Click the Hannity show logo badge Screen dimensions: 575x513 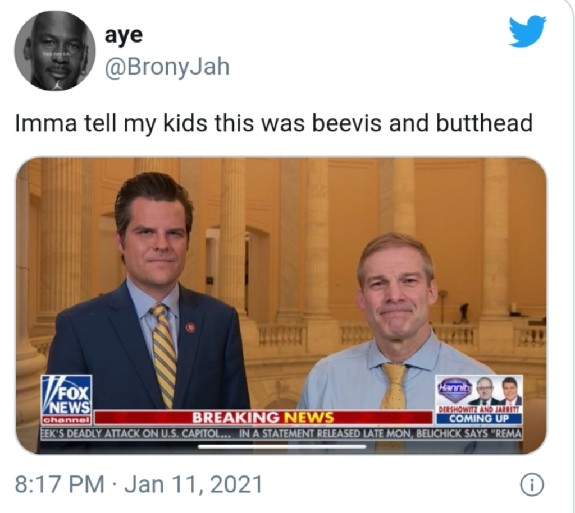[453, 387]
